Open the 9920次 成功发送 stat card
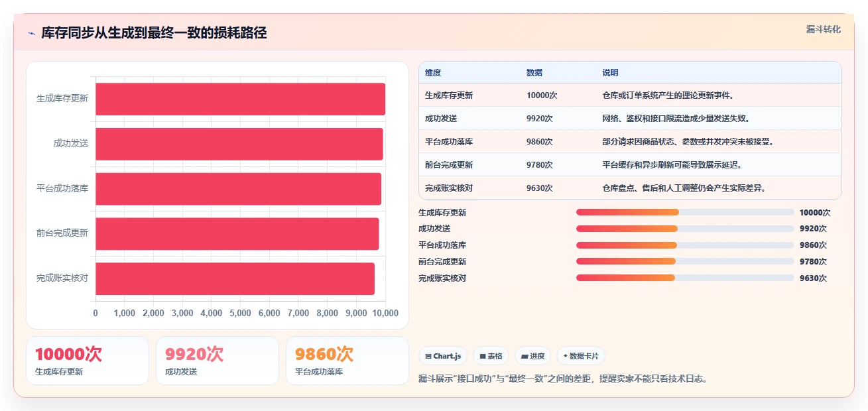Viewport: 868px width, 411px height. 217,361
